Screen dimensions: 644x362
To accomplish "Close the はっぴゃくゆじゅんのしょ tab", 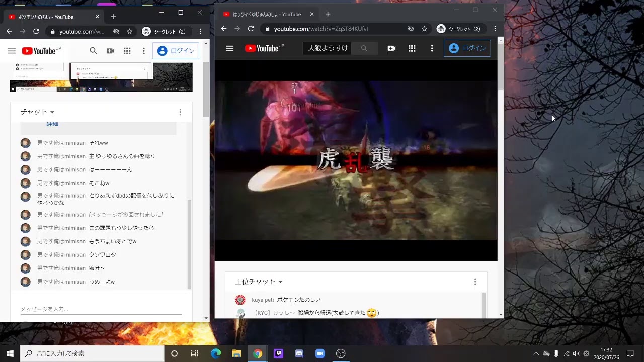I will (x=311, y=14).
